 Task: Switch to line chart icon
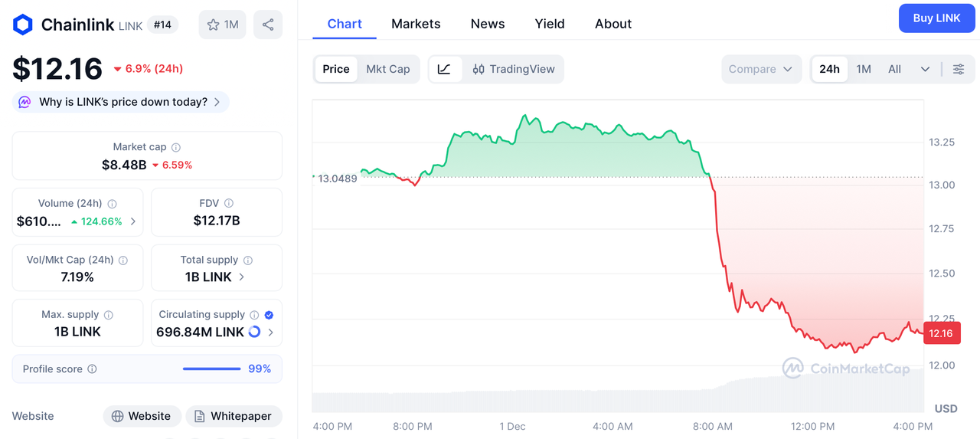445,69
